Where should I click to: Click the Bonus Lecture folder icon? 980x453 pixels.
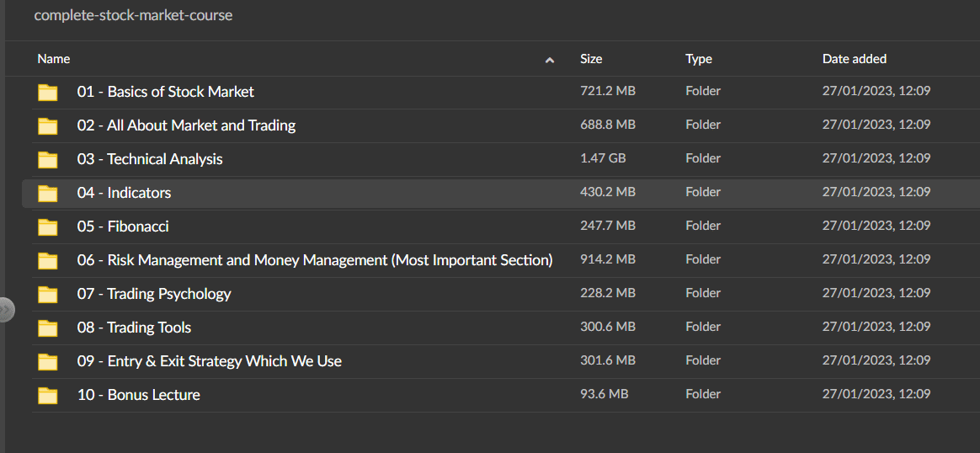coord(48,395)
